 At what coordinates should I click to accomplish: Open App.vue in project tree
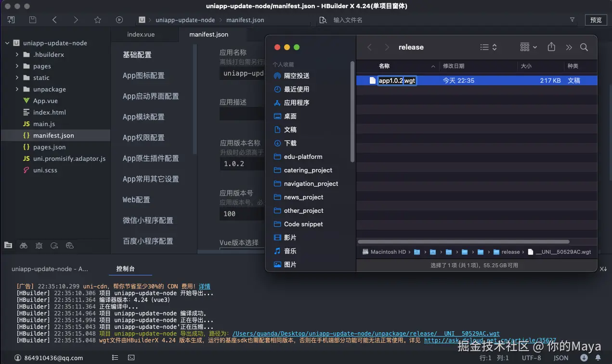[x=45, y=101]
